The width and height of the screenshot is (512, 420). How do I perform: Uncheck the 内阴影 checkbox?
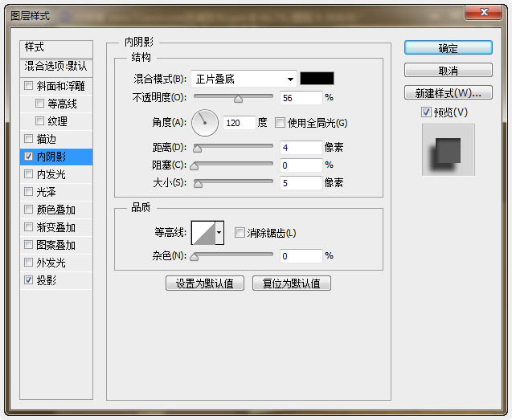coord(29,157)
